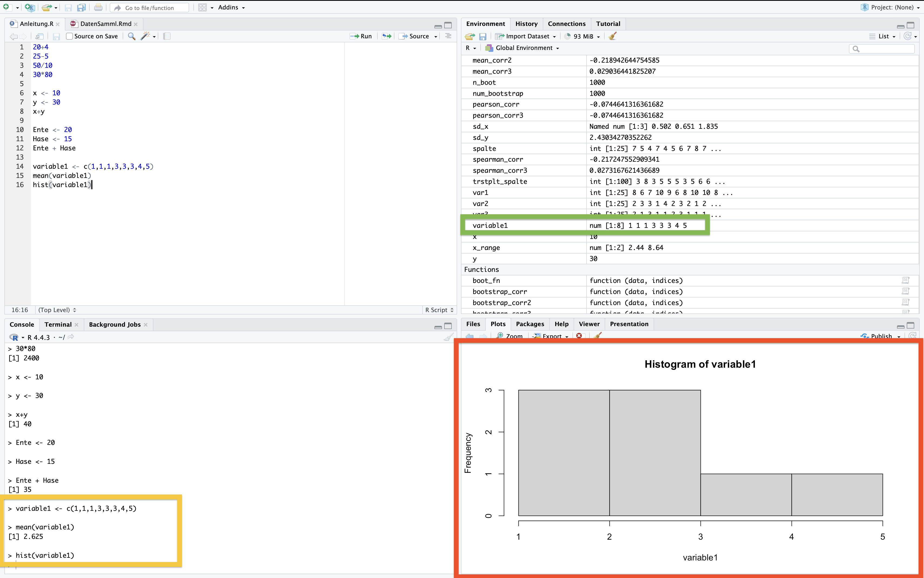Click the Source button
Screen dimensions: 924x578
click(x=414, y=36)
